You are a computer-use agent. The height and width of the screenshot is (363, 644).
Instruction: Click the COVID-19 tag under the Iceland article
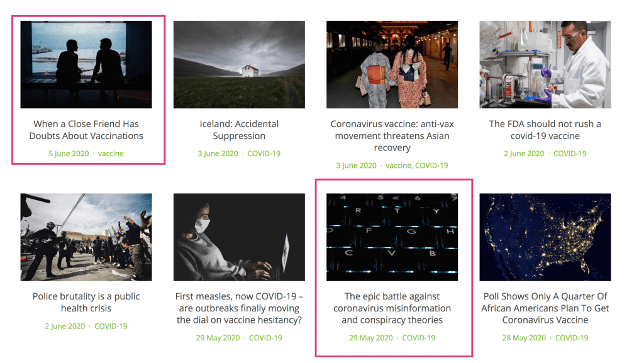point(264,154)
